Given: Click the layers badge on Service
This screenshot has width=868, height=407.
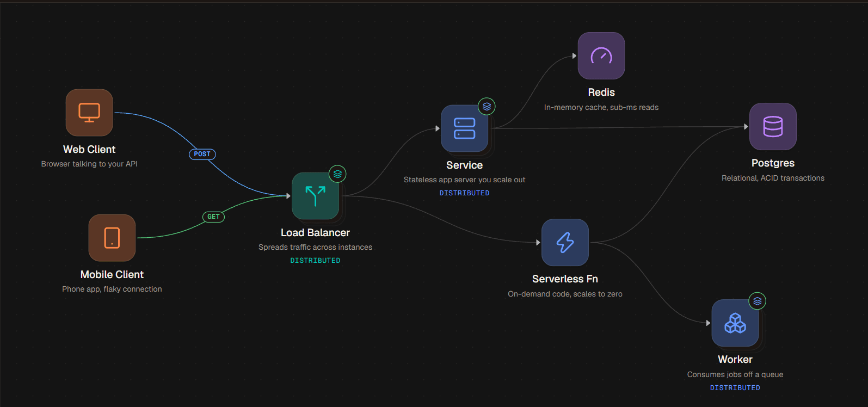Looking at the screenshot, I should click(x=487, y=107).
